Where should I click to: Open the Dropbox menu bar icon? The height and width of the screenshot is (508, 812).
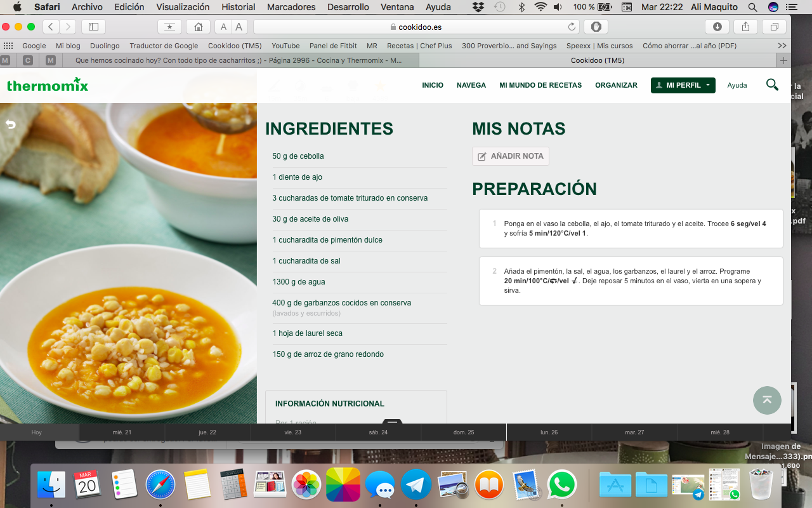(478, 7)
